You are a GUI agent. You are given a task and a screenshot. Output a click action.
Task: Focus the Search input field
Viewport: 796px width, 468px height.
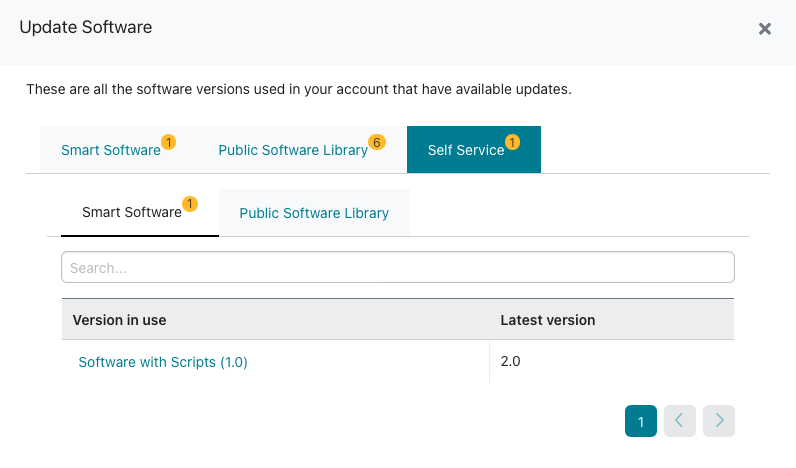pos(397,267)
